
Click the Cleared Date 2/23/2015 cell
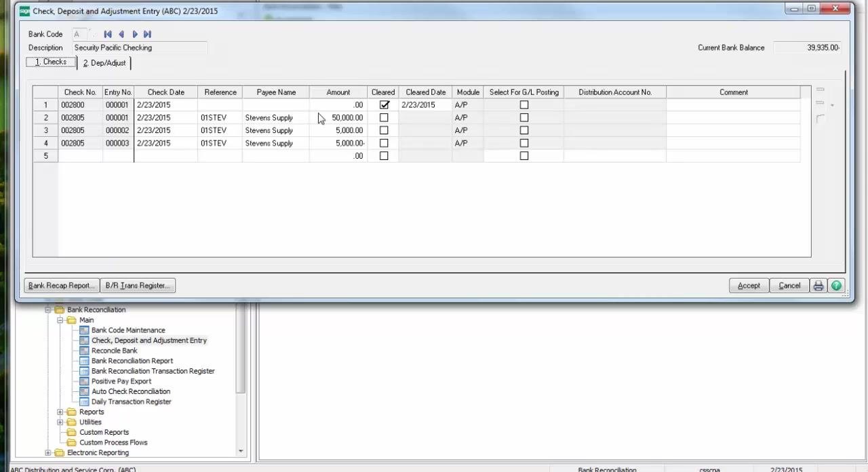425,105
